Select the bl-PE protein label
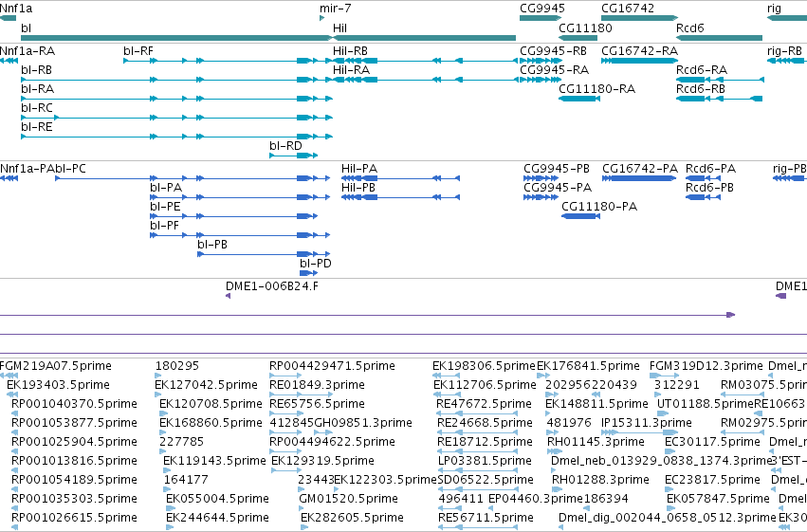807x532 pixels. pos(165,207)
